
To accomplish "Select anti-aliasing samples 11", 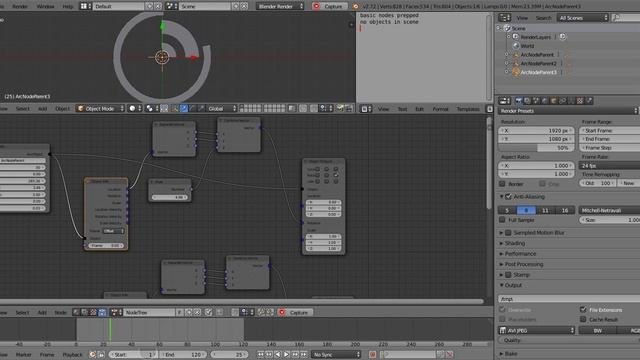I will pyautogui.click(x=545, y=210).
